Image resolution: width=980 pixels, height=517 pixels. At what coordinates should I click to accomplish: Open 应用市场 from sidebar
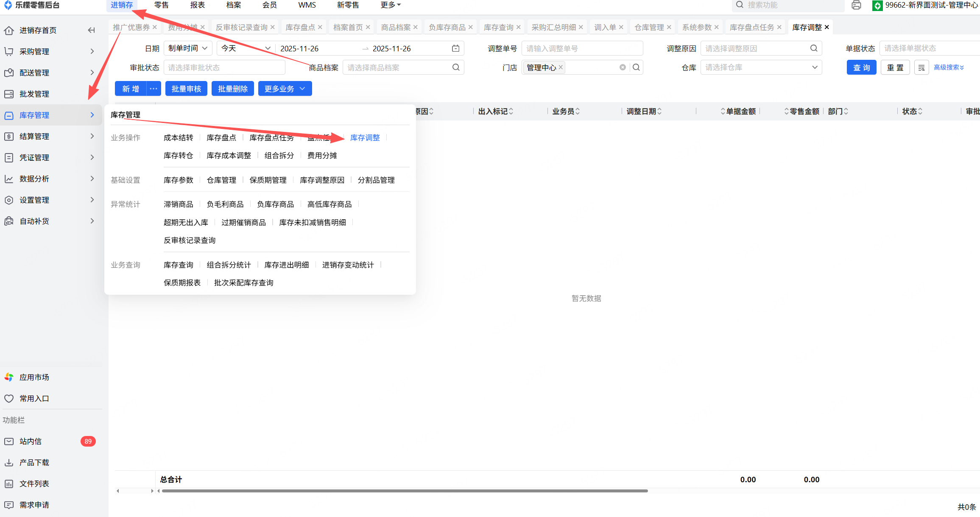34,377
